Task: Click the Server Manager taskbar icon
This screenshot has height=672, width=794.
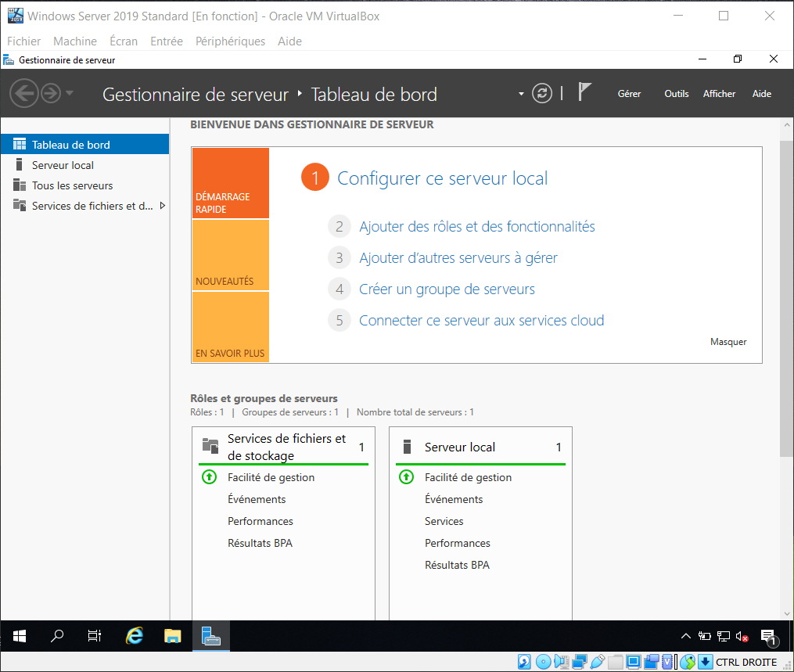Action: click(210, 636)
